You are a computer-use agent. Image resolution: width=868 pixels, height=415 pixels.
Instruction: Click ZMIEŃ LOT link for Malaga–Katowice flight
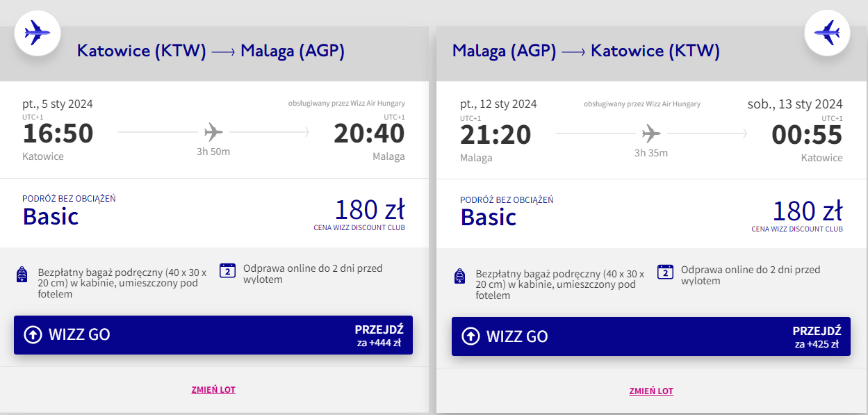(651, 391)
